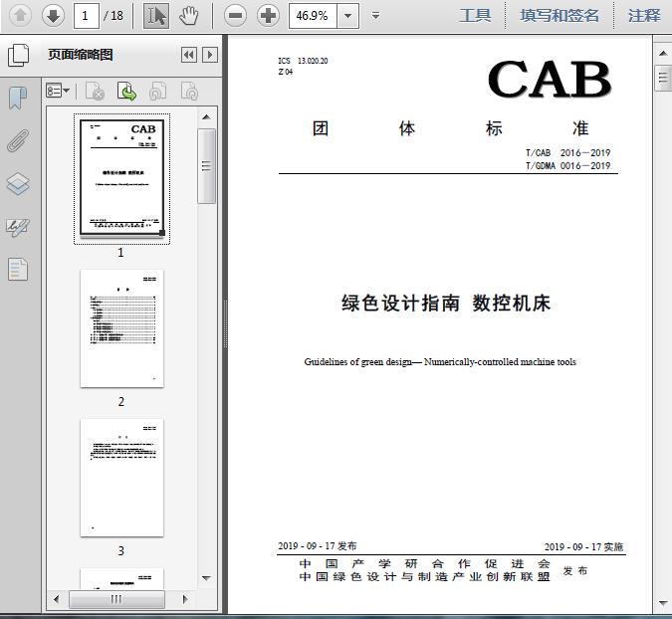672x619 pixels.
Task: Click the thumbnail pane horizontal scrollbar handle
Action: pos(116,599)
